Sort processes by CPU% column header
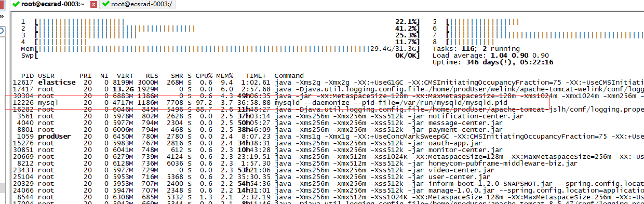644x204 pixels. (204, 76)
